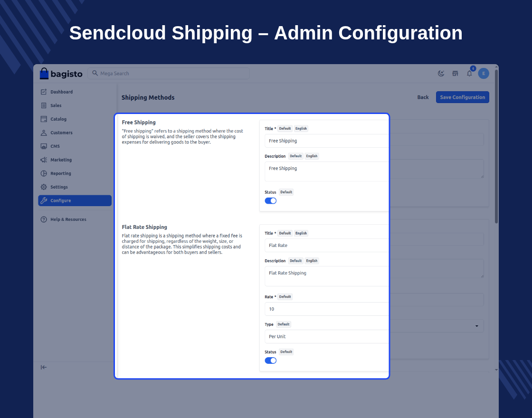
Task: Click the Customers sidebar icon
Action: (x=44, y=133)
